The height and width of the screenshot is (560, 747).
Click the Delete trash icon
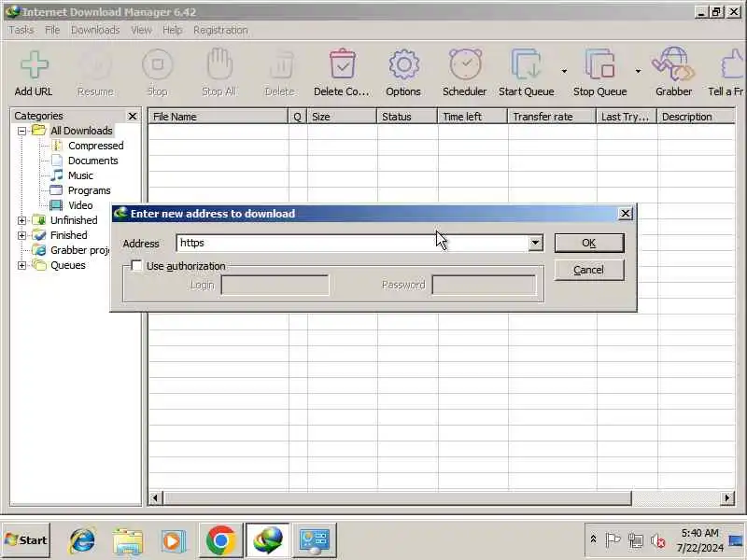click(281, 63)
